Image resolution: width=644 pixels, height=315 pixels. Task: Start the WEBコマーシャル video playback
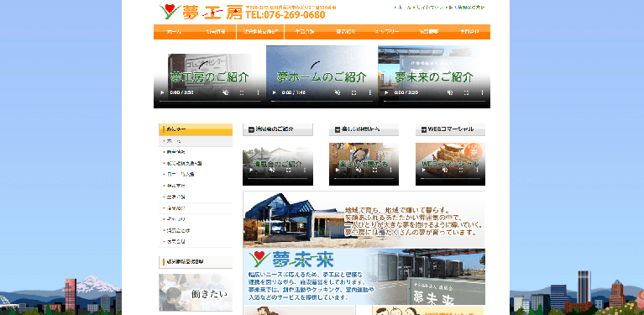pos(424,170)
